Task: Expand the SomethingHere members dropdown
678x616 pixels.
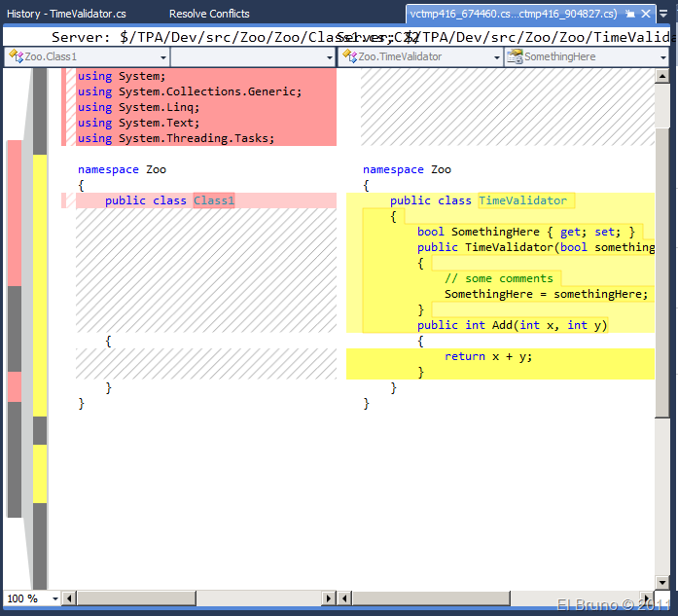Action: point(662,57)
